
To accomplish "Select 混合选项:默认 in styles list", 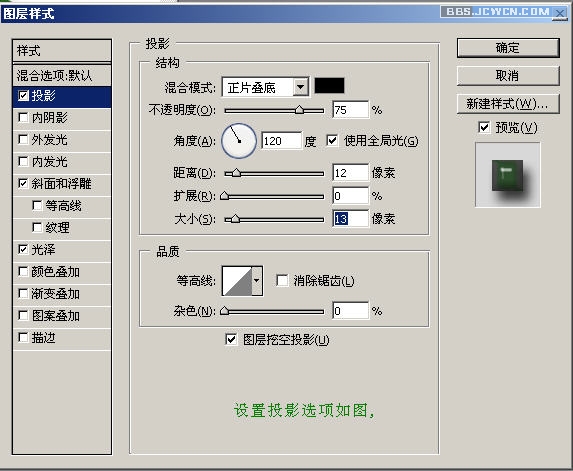I will pyautogui.click(x=62, y=76).
